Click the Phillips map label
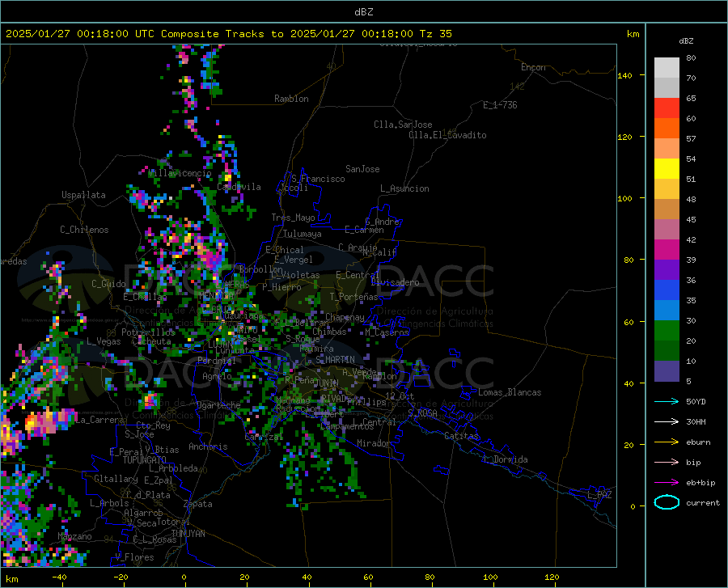 tap(366, 402)
